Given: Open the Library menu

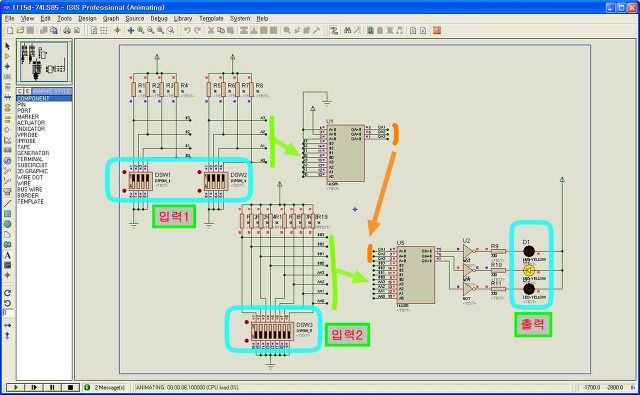Looking at the screenshot, I should [x=183, y=18].
